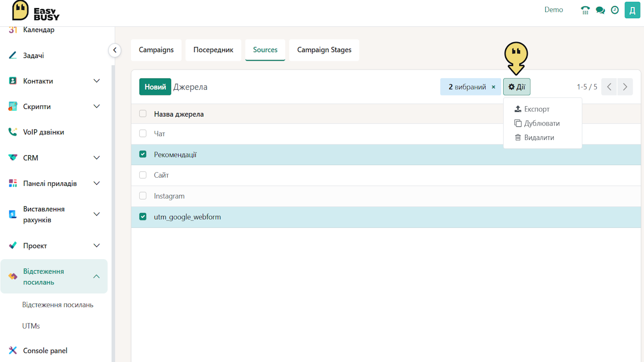This screenshot has width=644, height=362.
Task: Click the Панелі приладів dashboard icon
Action: tap(13, 183)
